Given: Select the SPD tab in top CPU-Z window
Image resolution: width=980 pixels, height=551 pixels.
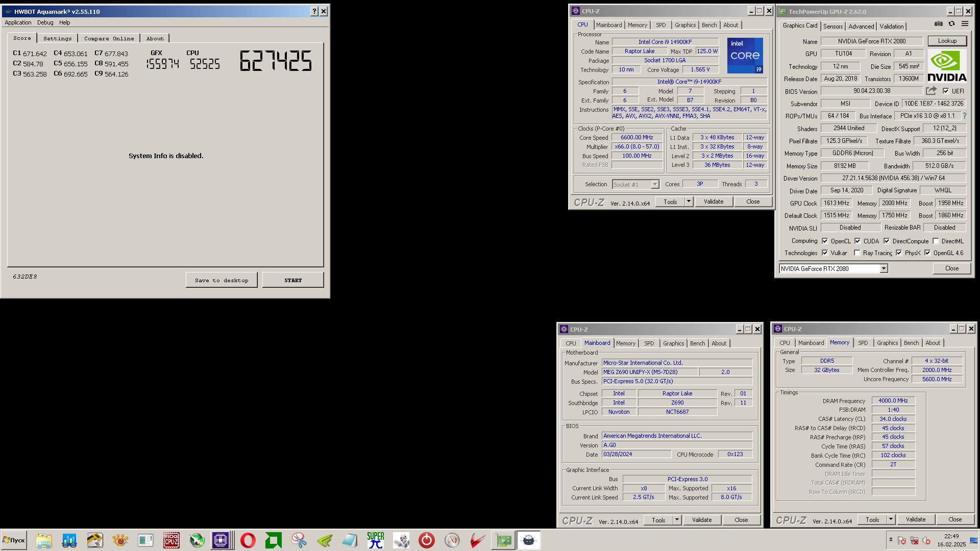Looking at the screenshot, I should [661, 25].
